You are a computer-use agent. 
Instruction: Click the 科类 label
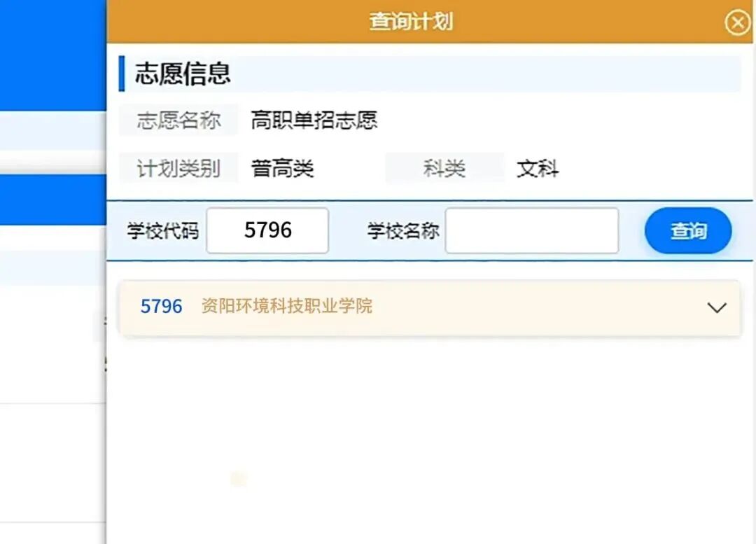pos(444,168)
